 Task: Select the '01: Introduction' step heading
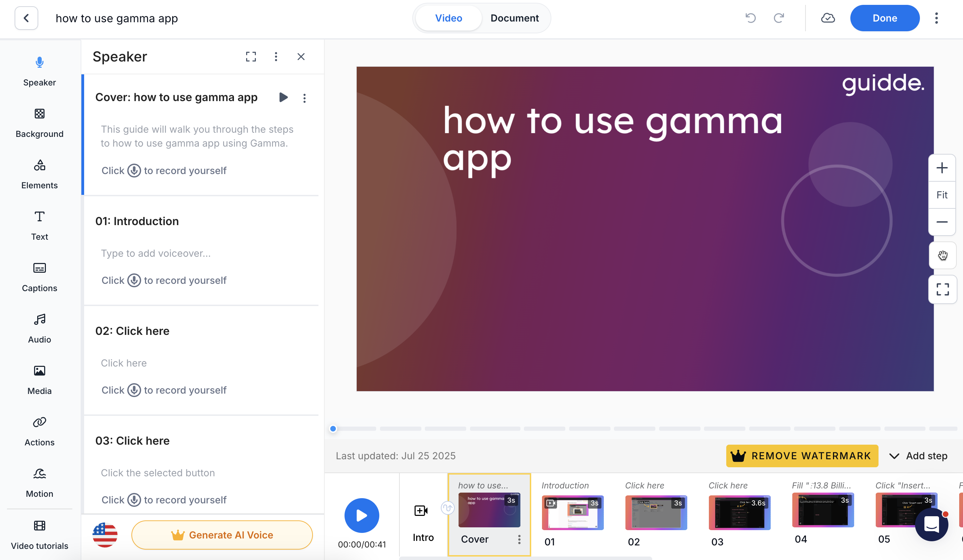(x=137, y=221)
